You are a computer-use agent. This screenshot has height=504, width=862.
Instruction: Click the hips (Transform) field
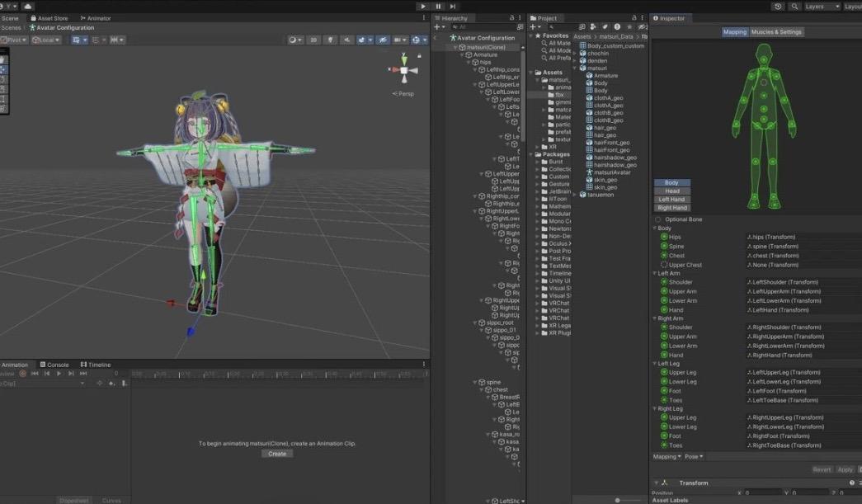point(803,237)
